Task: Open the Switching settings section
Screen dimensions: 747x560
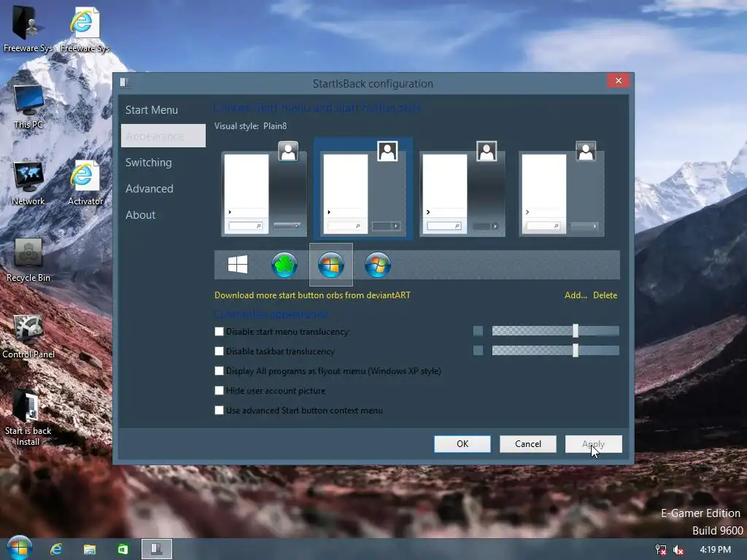Action: [149, 163]
